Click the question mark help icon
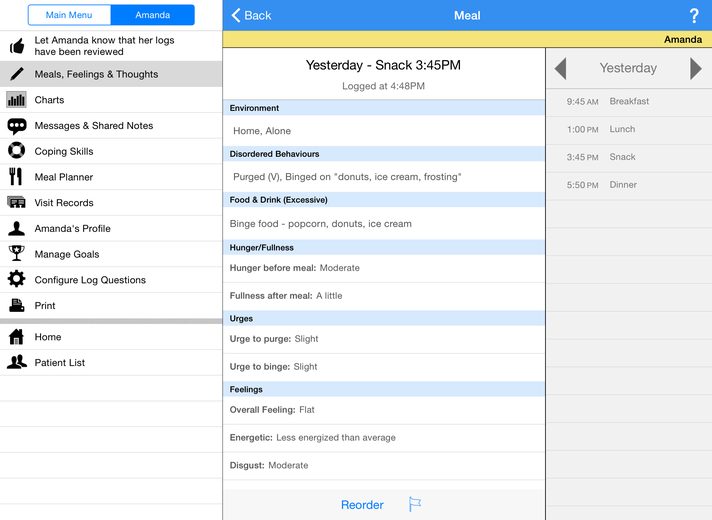This screenshot has width=712, height=520. click(694, 15)
